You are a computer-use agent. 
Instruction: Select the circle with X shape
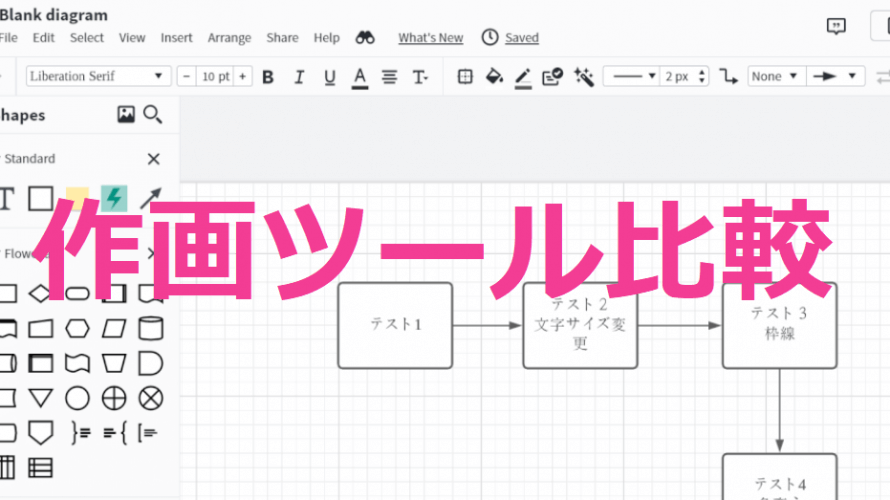click(151, 398)
